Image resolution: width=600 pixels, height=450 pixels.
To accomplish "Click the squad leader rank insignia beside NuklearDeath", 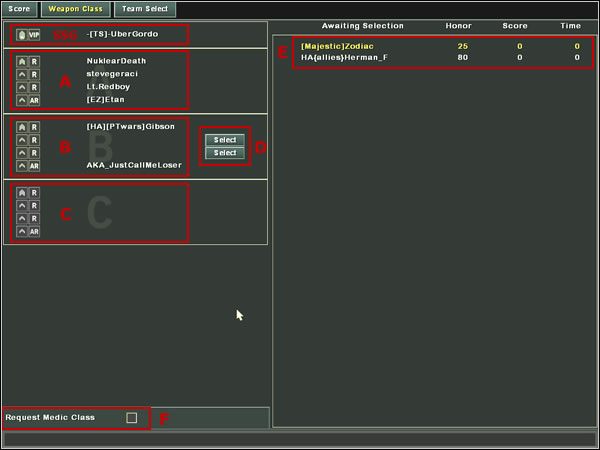I will pos(22,61).
